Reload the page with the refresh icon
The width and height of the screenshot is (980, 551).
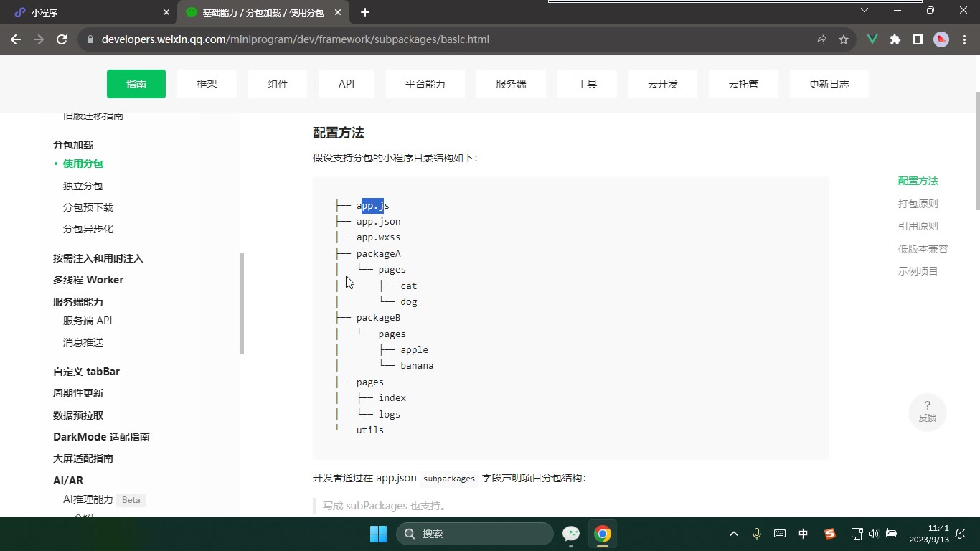(62, 39)
